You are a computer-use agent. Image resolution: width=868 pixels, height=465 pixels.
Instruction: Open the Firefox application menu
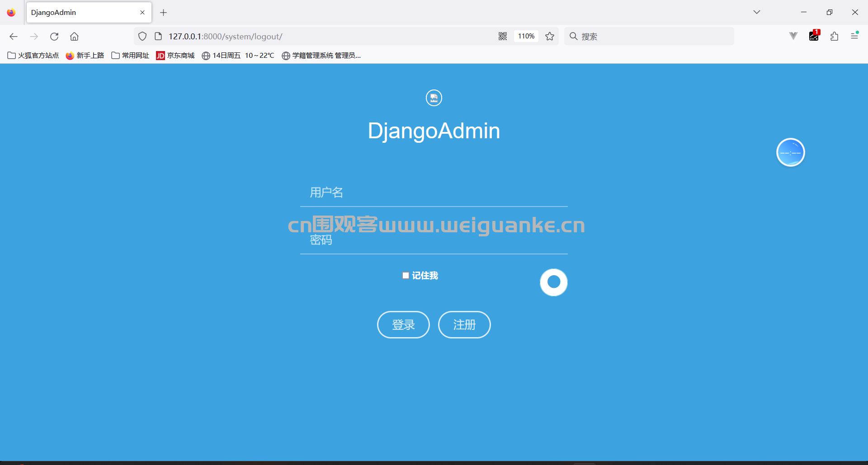854,36
